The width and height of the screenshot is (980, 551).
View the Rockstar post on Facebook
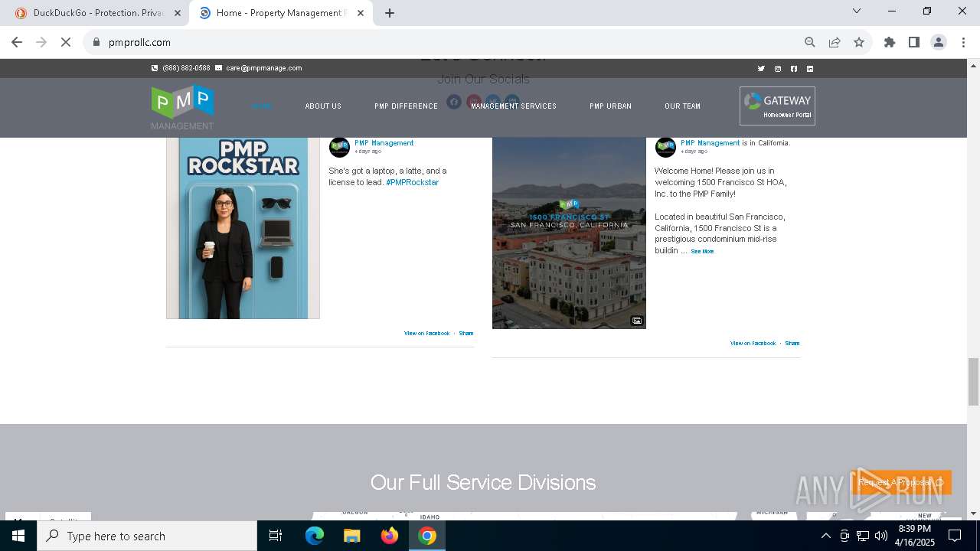[426, 334]
